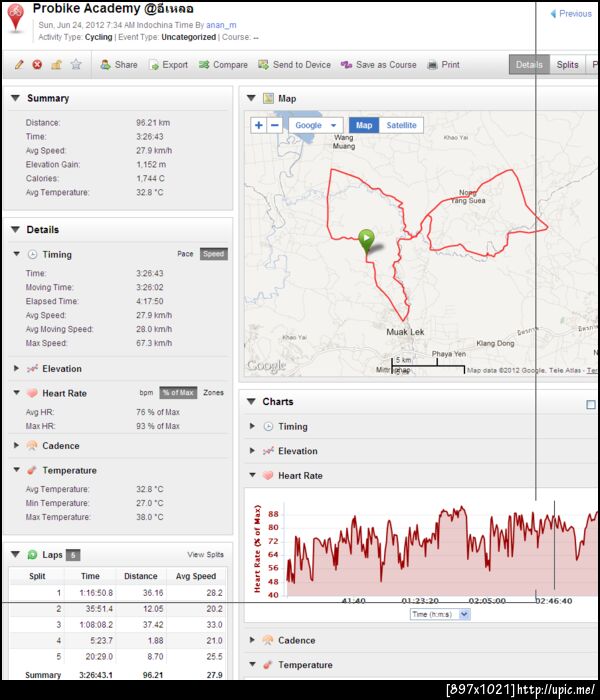
Task: Click the Split column header
Action: tap(37, 576)
